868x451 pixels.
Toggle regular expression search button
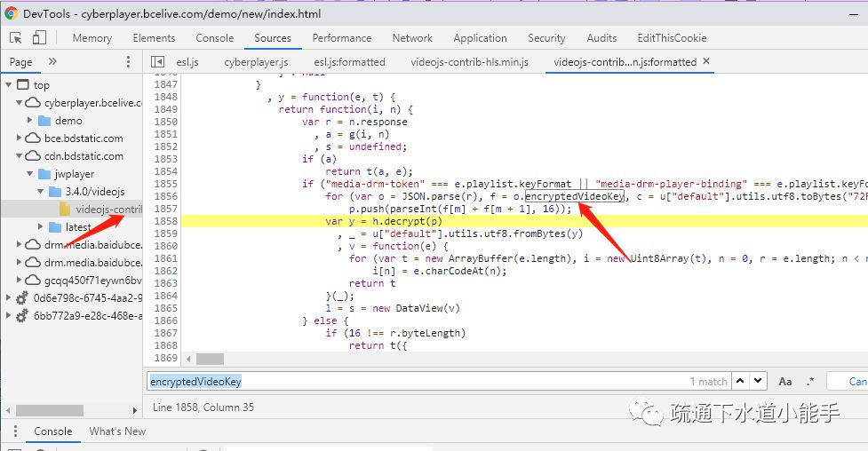[810, 381]
